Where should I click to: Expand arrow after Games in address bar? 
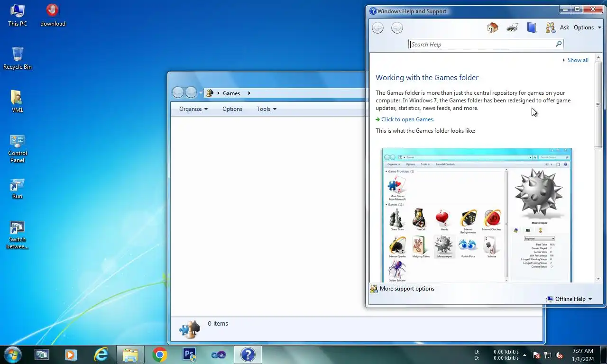tap(249, 93)
